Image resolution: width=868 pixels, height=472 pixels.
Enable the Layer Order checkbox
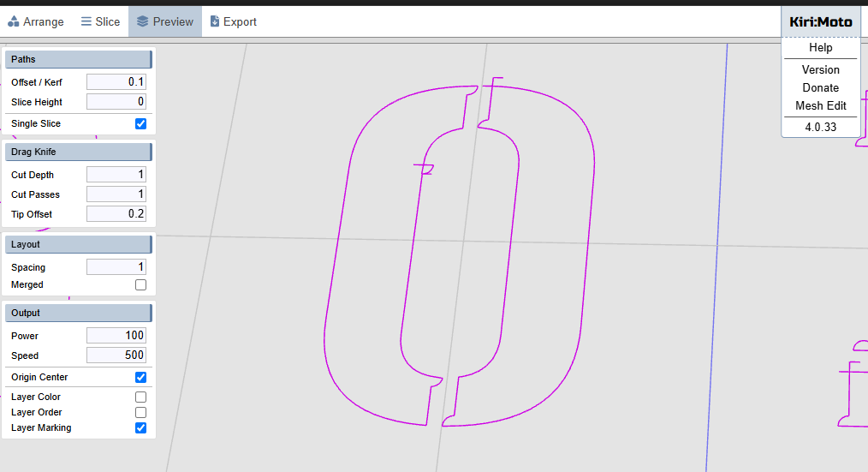140,412
